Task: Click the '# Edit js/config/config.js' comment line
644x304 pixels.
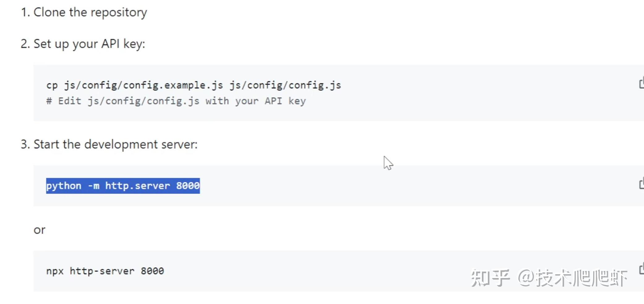Action: point(176,101)
